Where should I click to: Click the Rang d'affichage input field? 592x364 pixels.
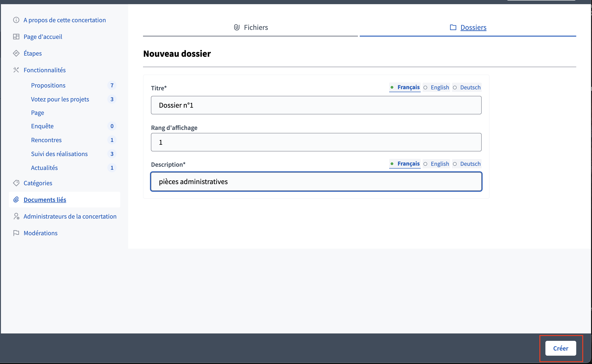point(316,142)
